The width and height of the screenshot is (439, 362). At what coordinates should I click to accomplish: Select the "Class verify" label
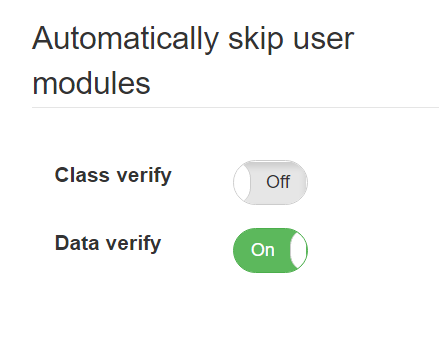[113, 176]
